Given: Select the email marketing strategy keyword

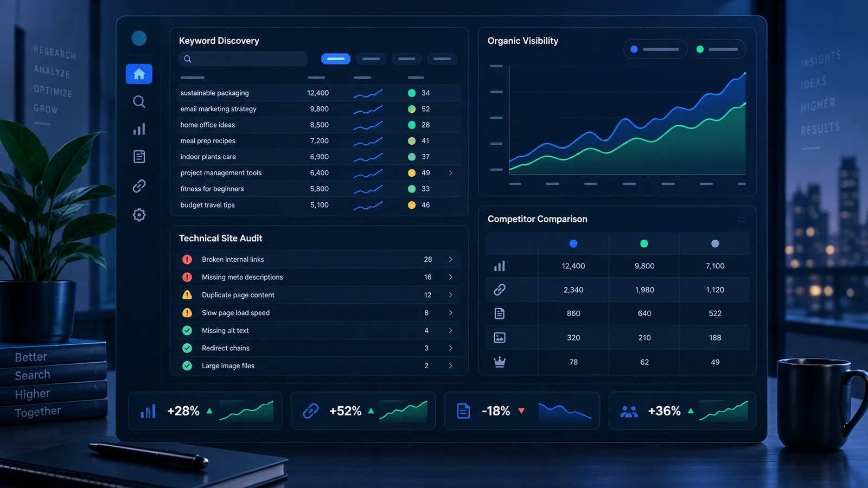Looking at the screenshot, I should 219,109.
